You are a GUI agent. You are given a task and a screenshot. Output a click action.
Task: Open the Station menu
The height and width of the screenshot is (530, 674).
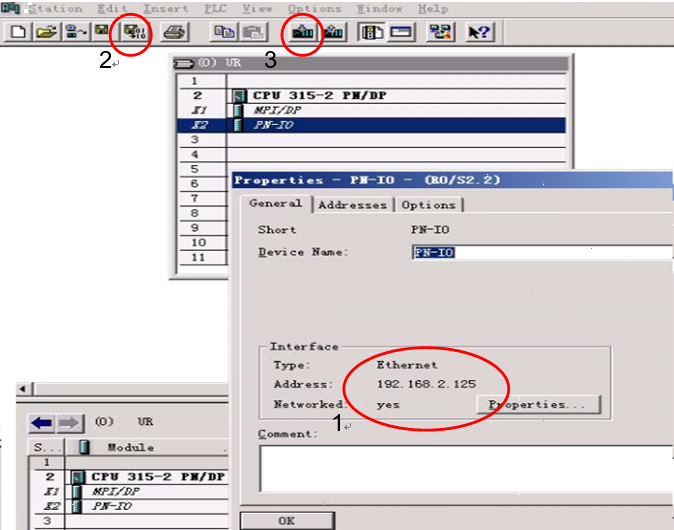click(x=55, y=9)
